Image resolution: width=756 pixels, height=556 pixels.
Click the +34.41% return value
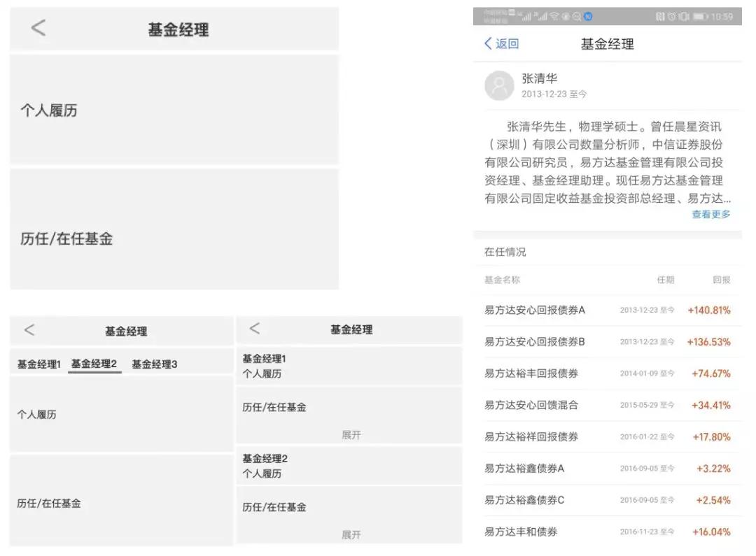click(x=711, y=405)
